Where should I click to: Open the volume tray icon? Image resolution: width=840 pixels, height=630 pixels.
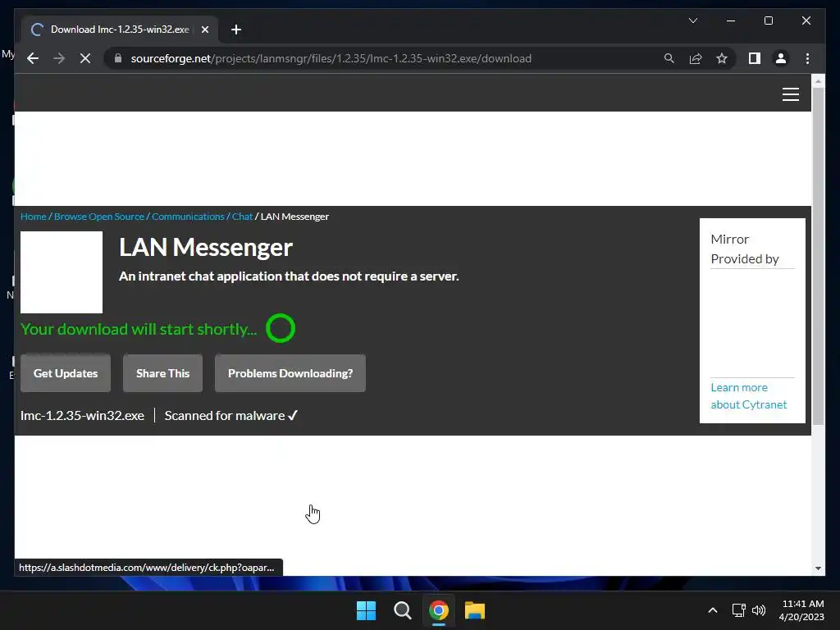click(759, 610)
